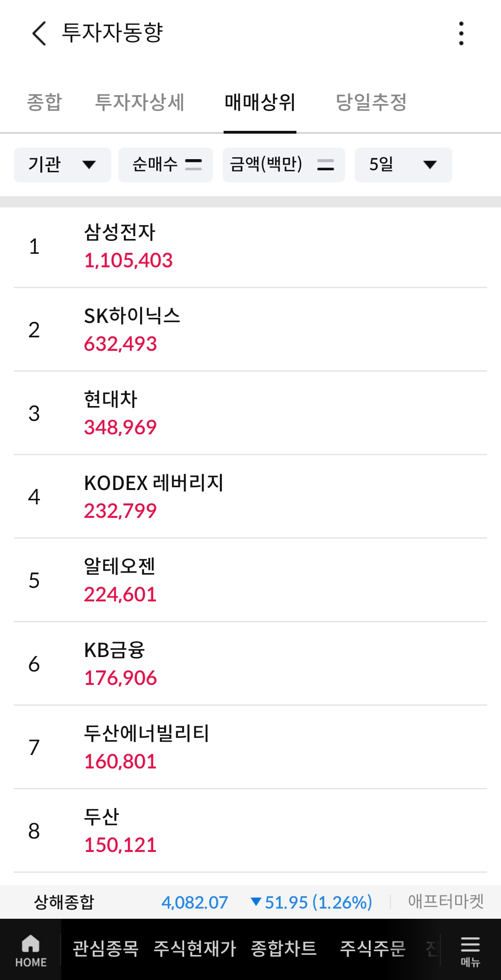This screenshot has width=501, height=980.
Task: Open 종합차트 from bottom bar
Action: pyautogui.click(x=284, y=949)
